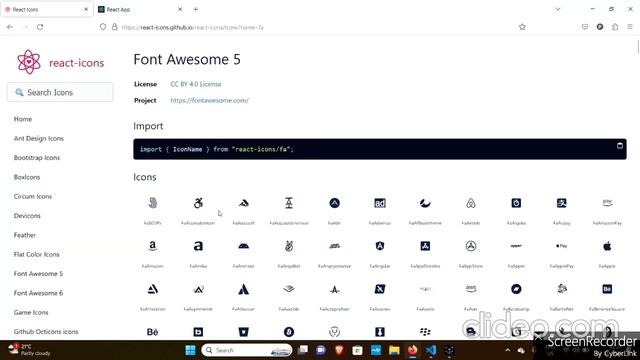This screenshot has width=640, height=360.
Task: Open the CC BY 4.0 License link
Action: 196,84
